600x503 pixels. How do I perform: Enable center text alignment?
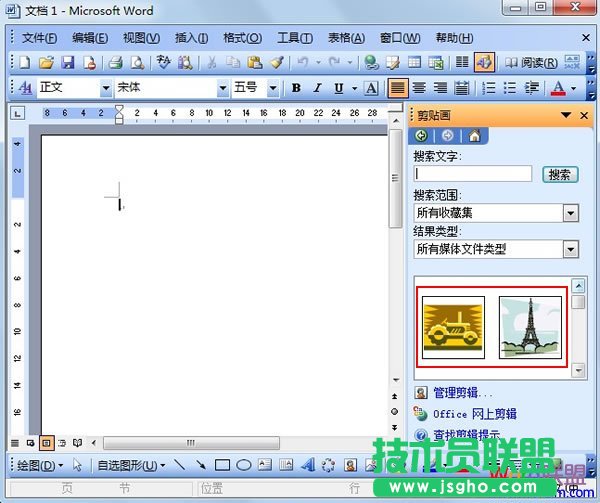(419, 88)
